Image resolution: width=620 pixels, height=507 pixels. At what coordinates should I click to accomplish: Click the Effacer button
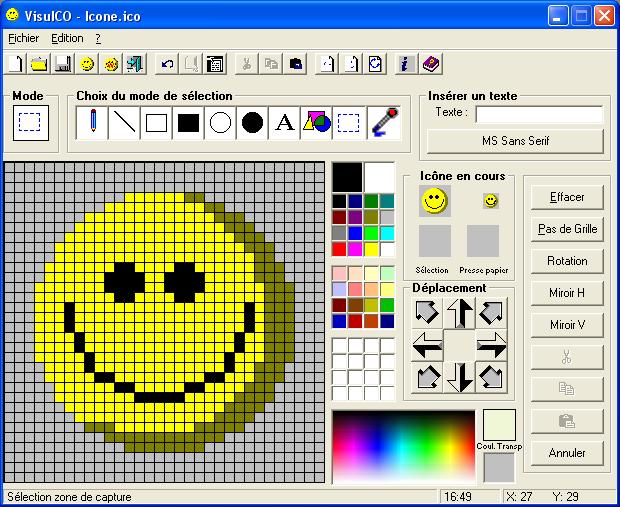coord(567,197)
